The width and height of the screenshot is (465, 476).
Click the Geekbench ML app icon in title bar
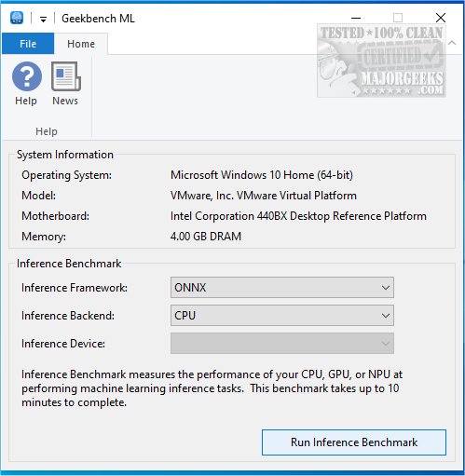point(17,18)
